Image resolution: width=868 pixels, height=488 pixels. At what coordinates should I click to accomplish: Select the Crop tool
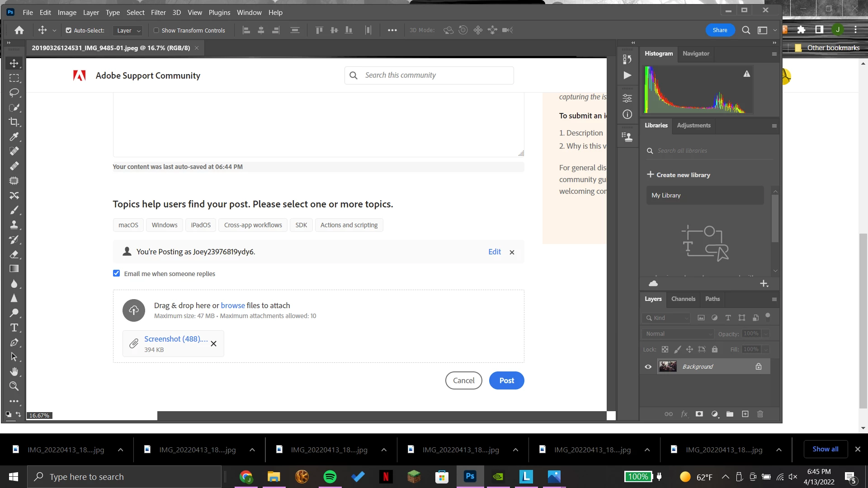click(x=14, y=122)
